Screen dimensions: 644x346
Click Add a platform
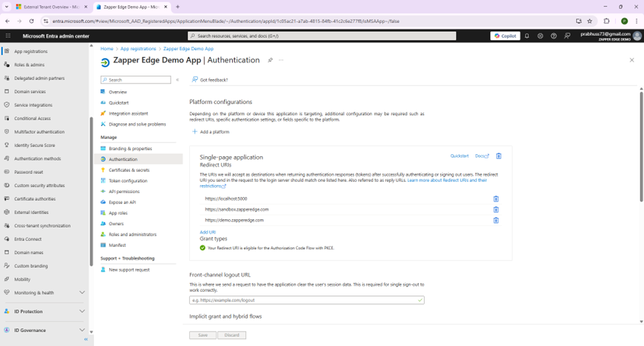point(211,132)
